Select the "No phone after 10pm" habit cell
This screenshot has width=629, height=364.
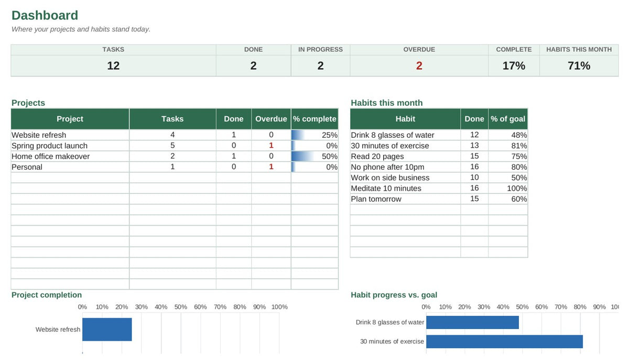(x=405, y=167)
